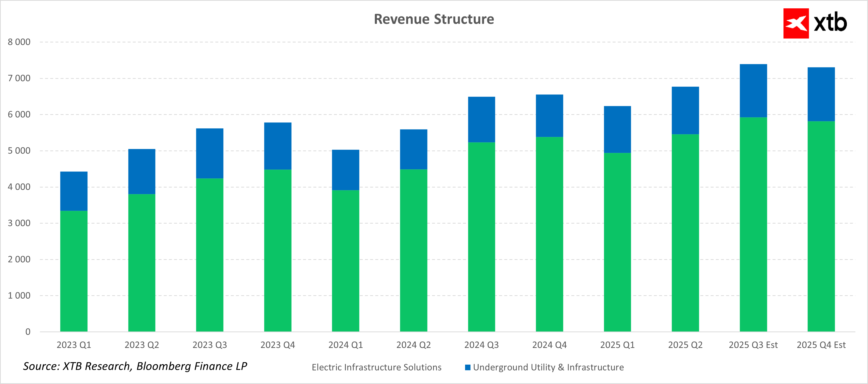Click the 0 y-axis value label
The image size is (868, 384).
28,332
